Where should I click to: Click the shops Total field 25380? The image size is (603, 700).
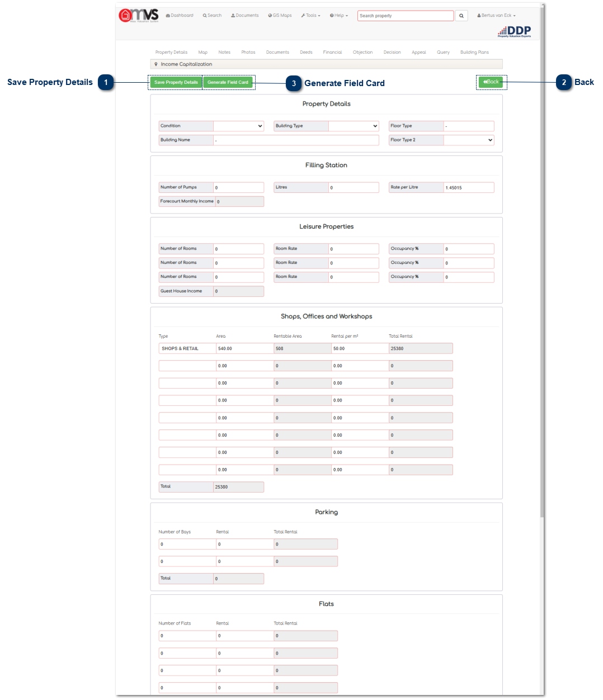pos(239,487)
